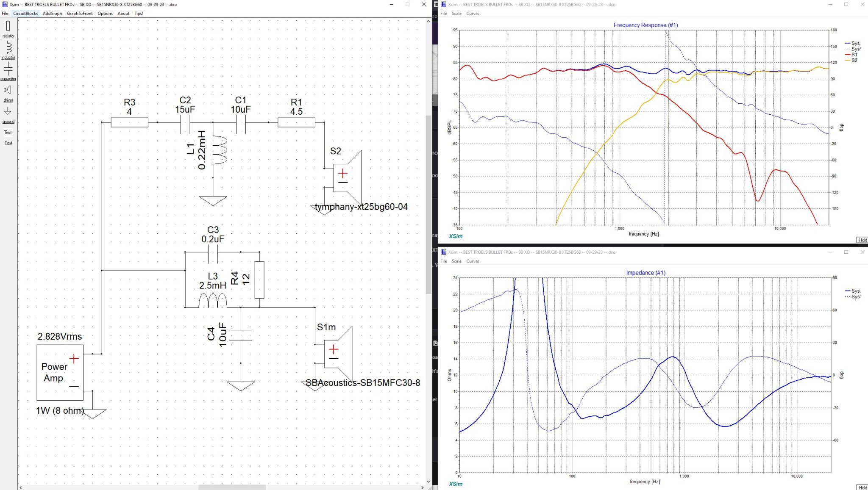868x490 pixels.
Task: Select resistor R1 4.5 in schematic
Action: tap(296, 122)
